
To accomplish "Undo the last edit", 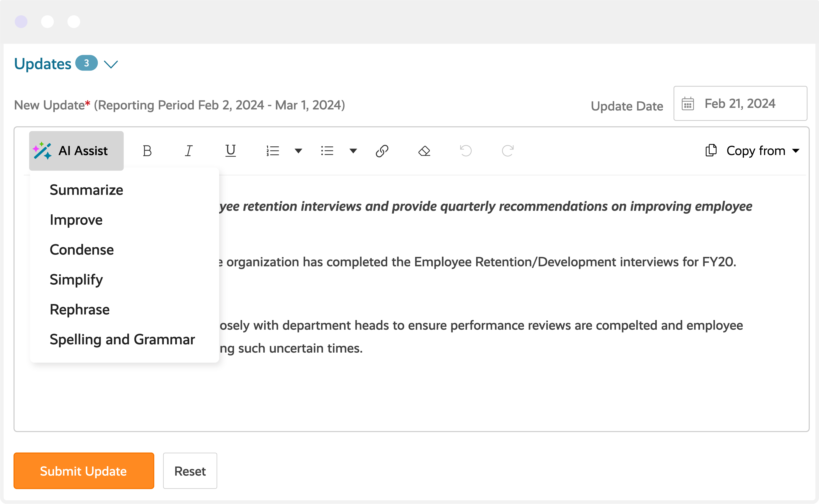I will click(466, 151).
